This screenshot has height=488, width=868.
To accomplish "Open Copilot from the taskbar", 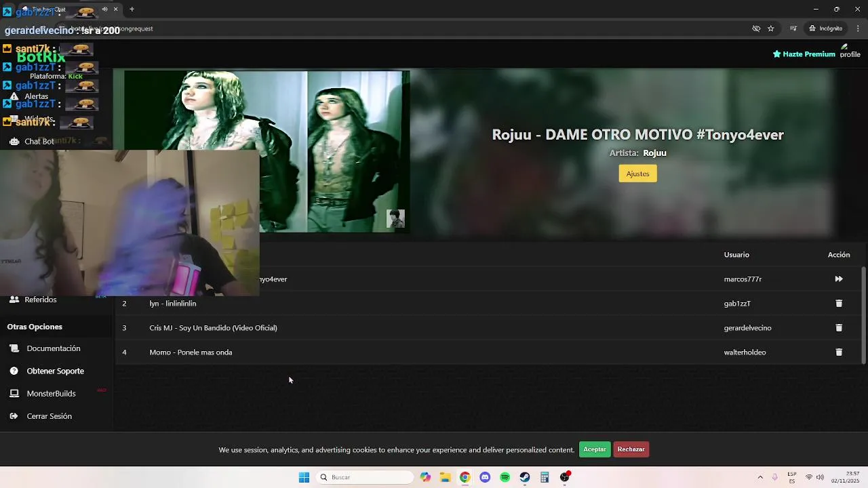I will 425,477.
